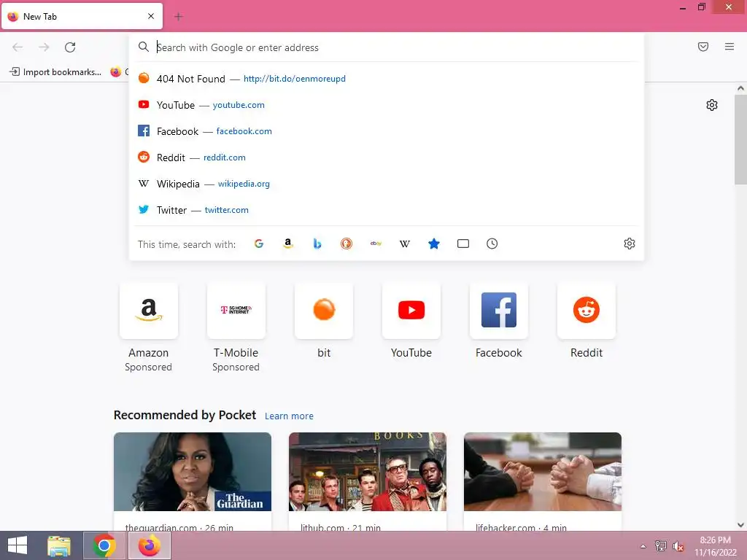This screenshot has width=747, height=560.
Task: Click the magnifier icon in address bar
Action: click(x=144, y=47)
